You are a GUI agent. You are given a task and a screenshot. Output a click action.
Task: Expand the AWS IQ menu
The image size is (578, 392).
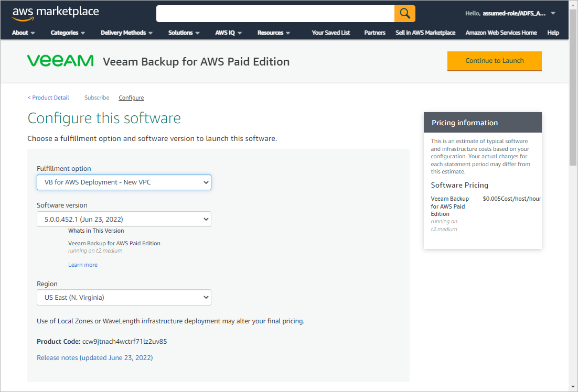229,32
